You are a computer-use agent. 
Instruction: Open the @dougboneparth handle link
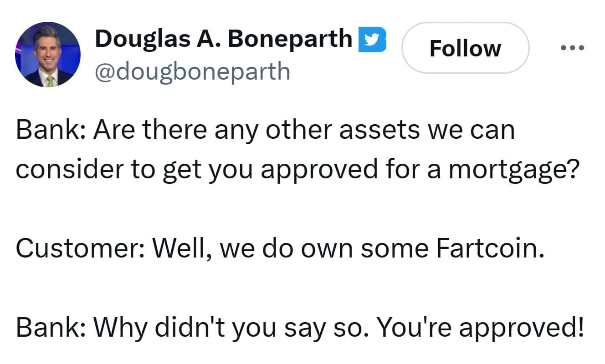click(192, 71)
